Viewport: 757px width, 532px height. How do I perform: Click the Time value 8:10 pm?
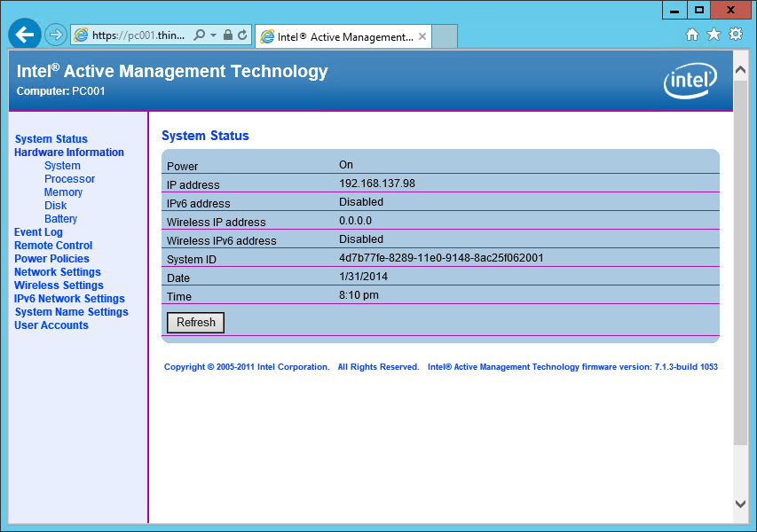tap(359, 295)
